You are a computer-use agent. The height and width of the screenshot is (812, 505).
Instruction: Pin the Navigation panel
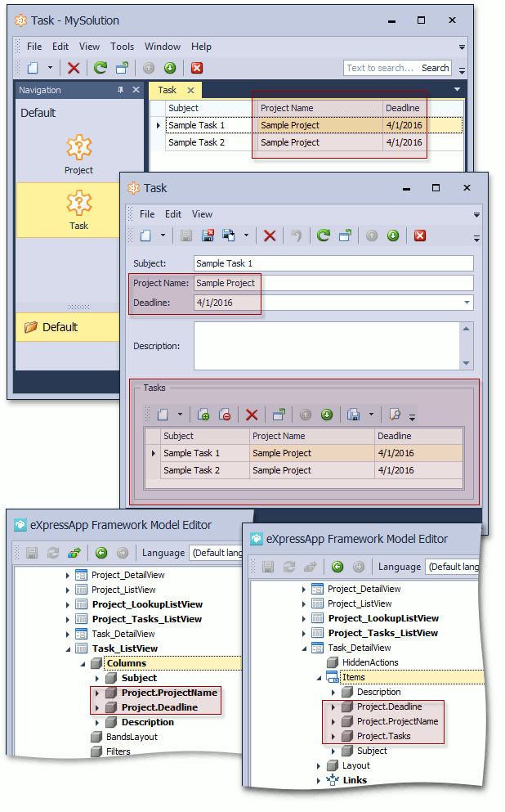click(121, 90)
